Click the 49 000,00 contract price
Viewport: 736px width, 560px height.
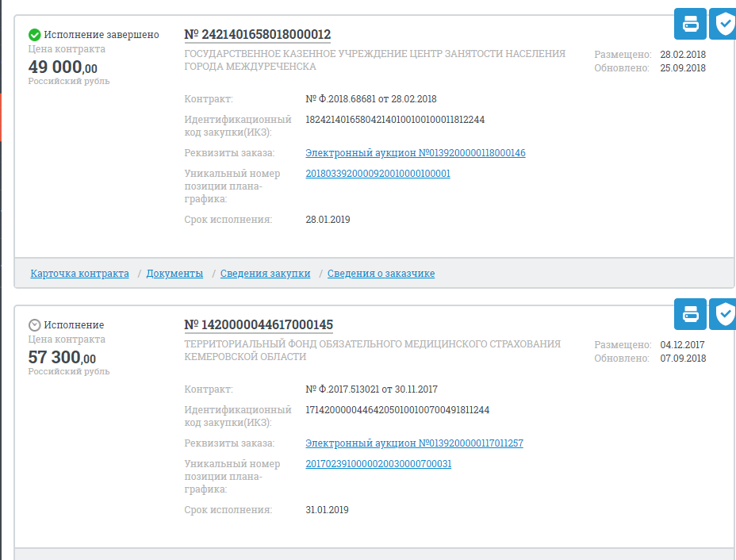coord(63,67)
